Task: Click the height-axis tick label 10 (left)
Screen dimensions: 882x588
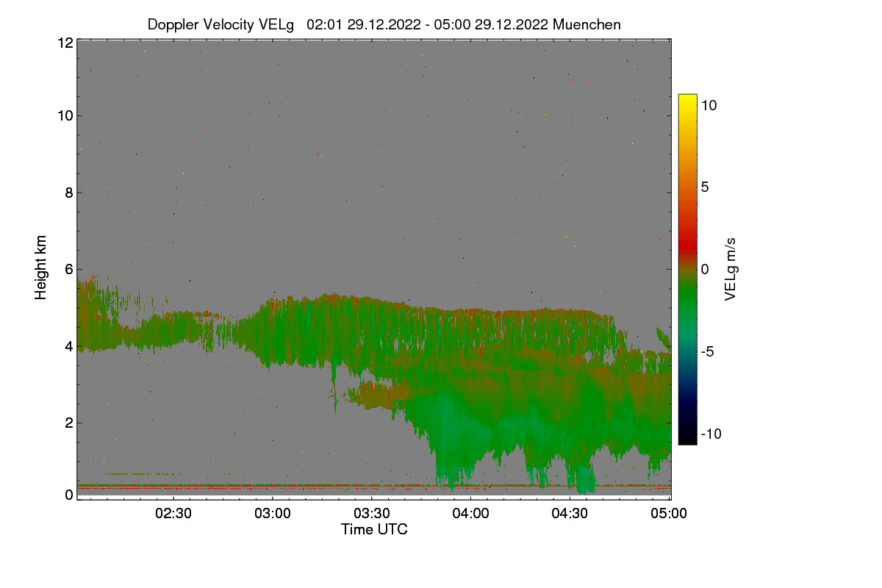Action: [x=65, y=115]
